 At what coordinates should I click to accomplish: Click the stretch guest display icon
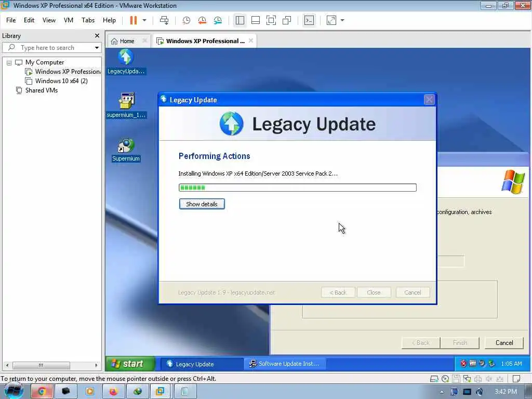(x=331, y=20)
